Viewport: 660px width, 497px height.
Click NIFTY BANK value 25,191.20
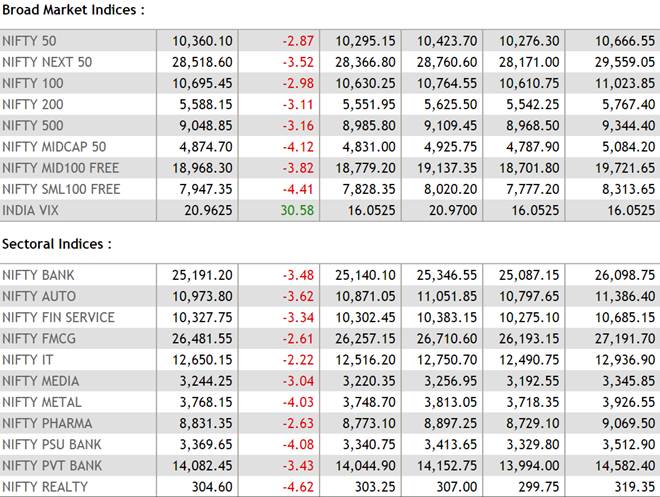(202, 275)
